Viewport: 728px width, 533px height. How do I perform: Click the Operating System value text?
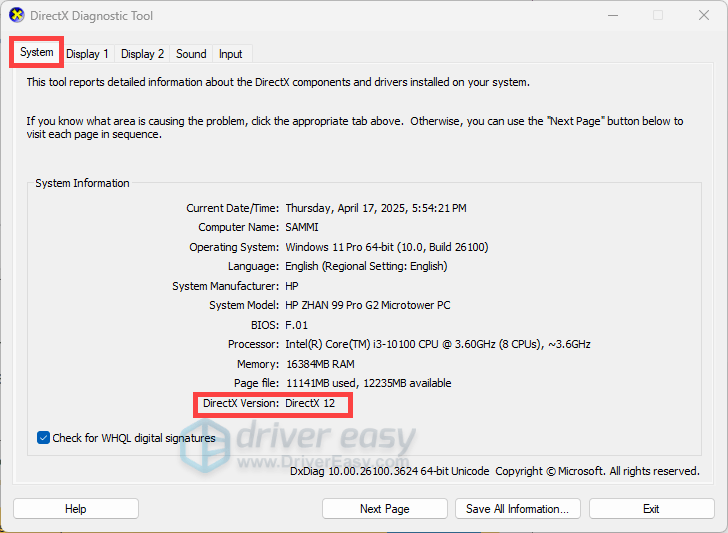pos(386,247)
